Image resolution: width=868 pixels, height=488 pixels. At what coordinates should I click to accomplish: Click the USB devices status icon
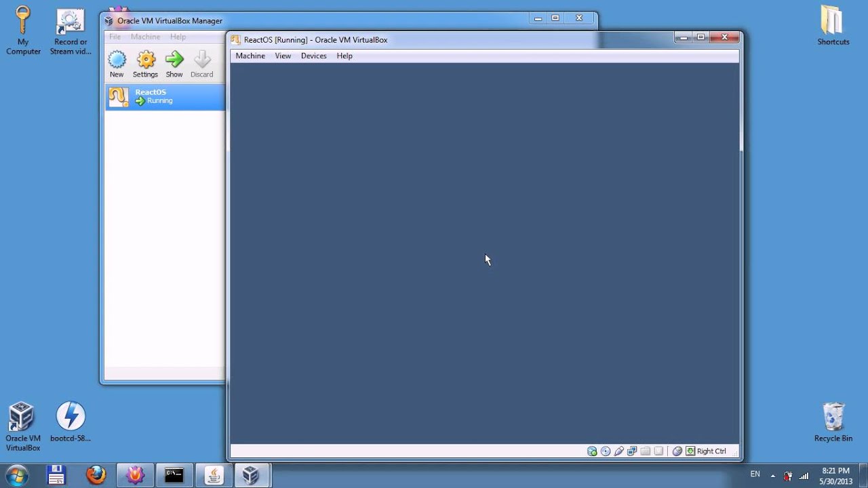[x=618, y=451]
